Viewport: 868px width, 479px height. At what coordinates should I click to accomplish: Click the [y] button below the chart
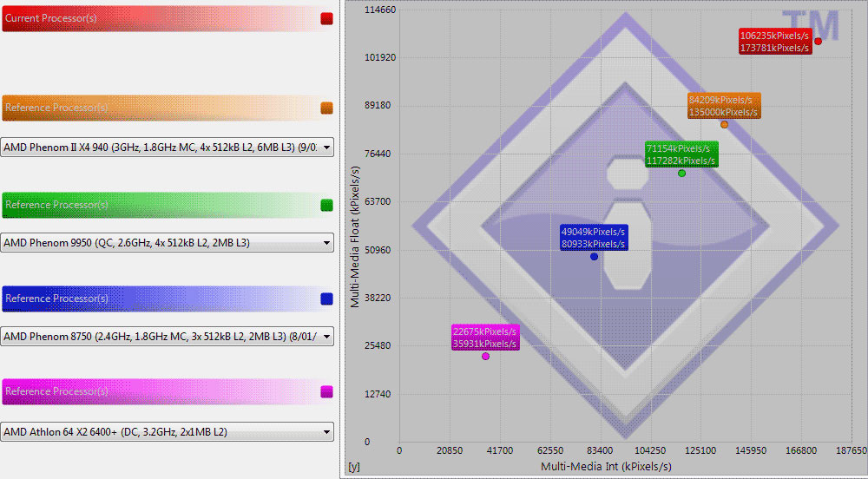353,467
